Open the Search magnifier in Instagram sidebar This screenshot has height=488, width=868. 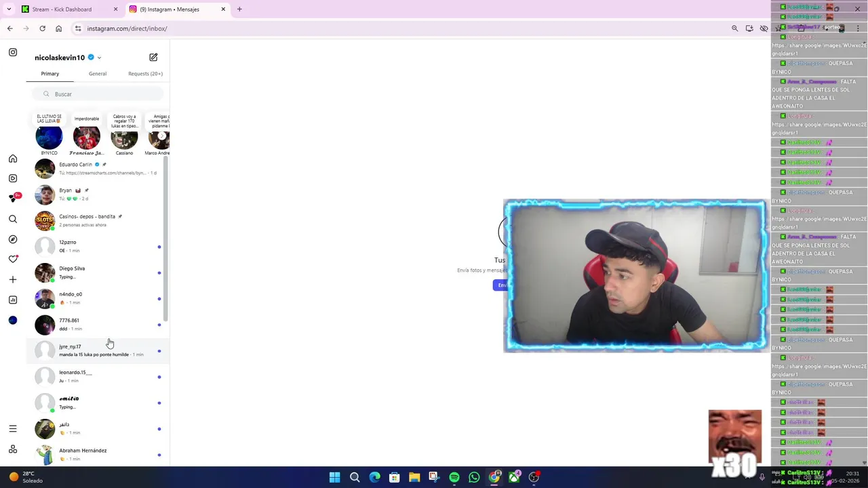(x=13, y=219)
